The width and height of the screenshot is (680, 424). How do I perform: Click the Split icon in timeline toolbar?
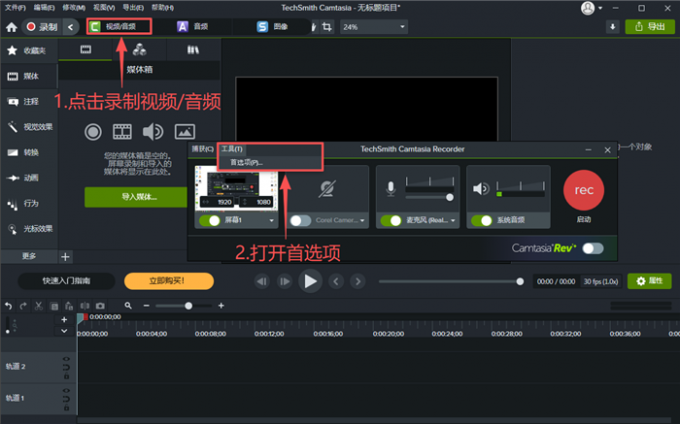click(85, 306)
